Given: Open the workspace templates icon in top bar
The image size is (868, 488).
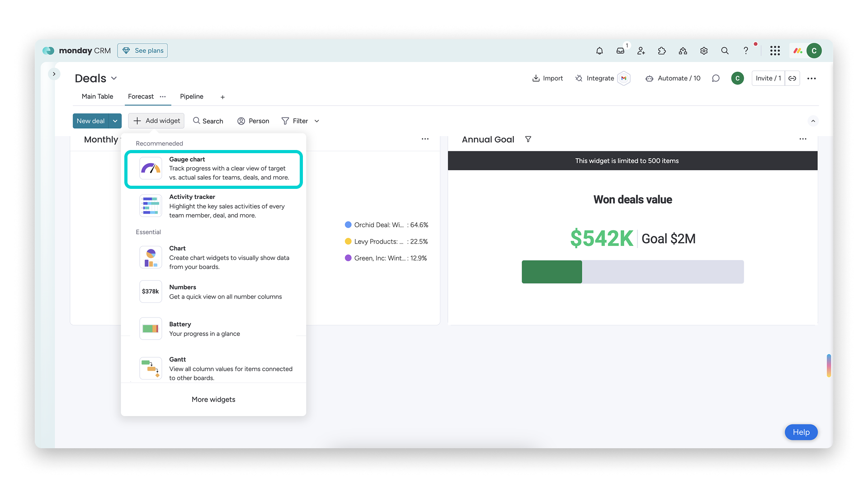Looking at the screenshot, I should 683,51.
